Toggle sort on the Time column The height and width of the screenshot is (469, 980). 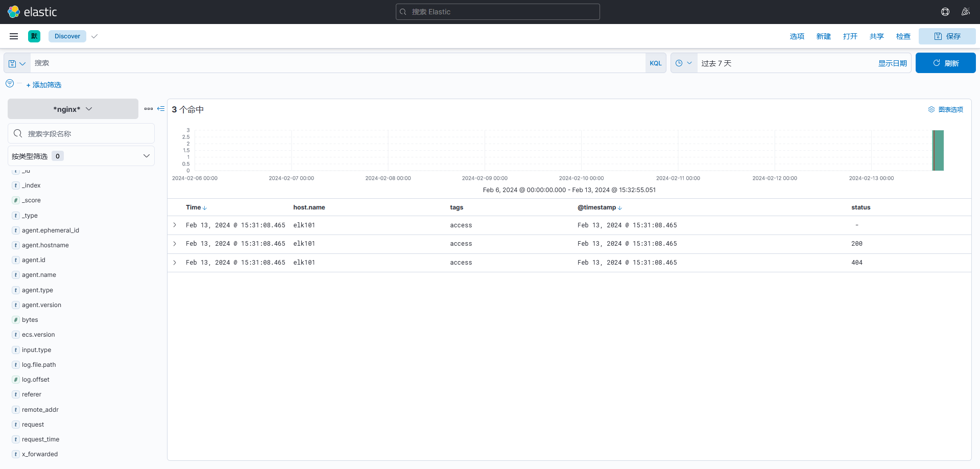[204, 208]
